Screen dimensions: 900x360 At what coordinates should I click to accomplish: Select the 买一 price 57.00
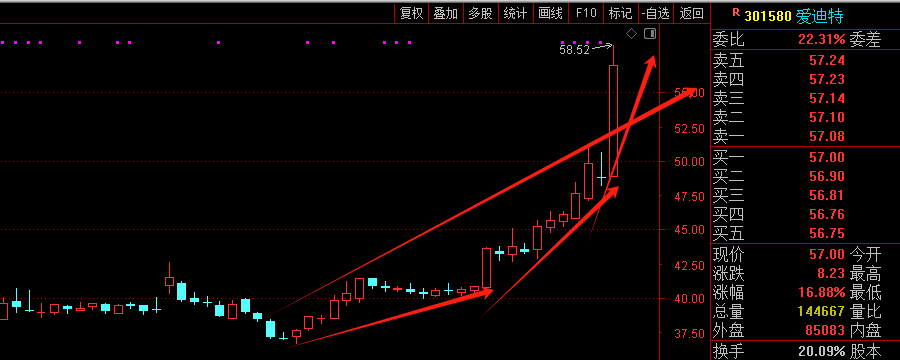[x=827, y=157]
